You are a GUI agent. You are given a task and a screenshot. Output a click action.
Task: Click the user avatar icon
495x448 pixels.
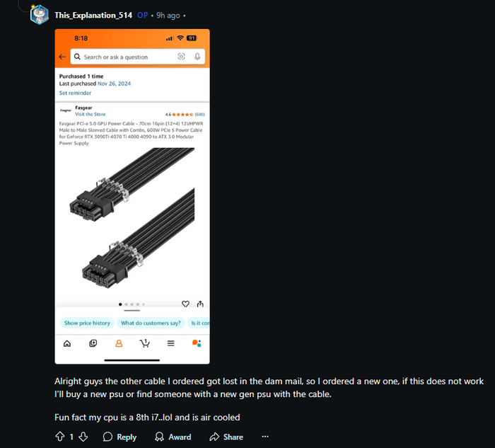tap(39, 15)
